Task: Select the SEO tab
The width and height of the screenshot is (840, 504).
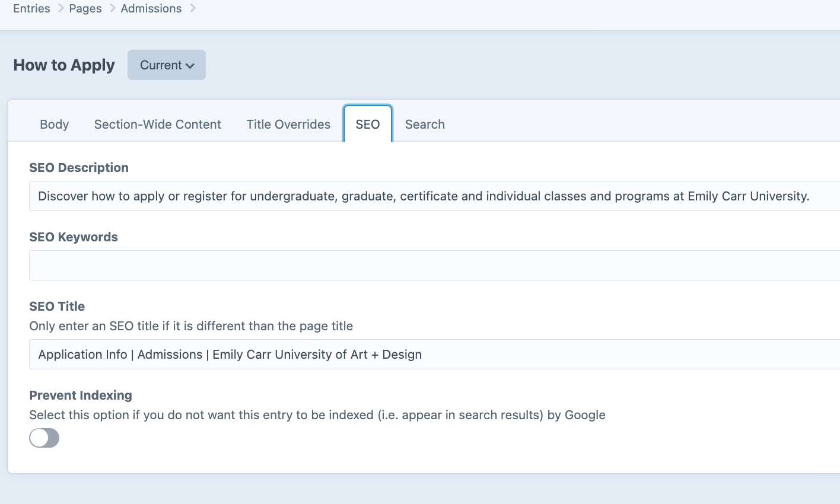Action: pyautogui.click(x=368, y=124)
